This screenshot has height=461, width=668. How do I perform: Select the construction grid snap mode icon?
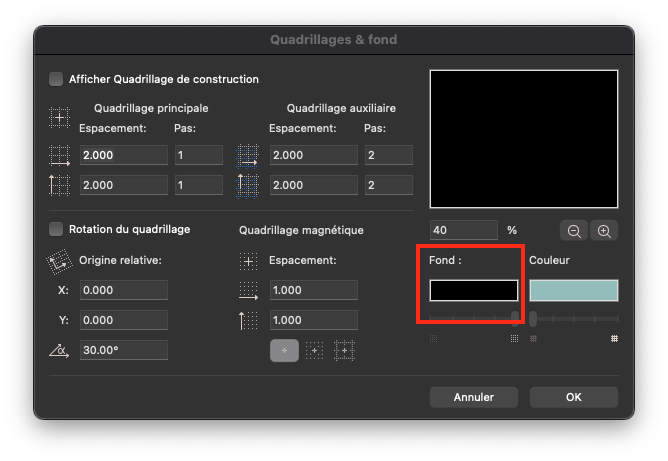(x=344, y=351)
